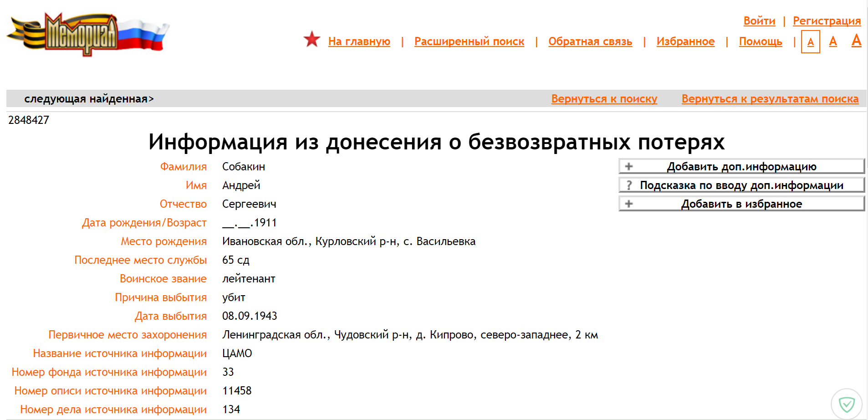Go to следующая найденная record
This screenshot has width=868, height=420.
(x=89, y=99)
